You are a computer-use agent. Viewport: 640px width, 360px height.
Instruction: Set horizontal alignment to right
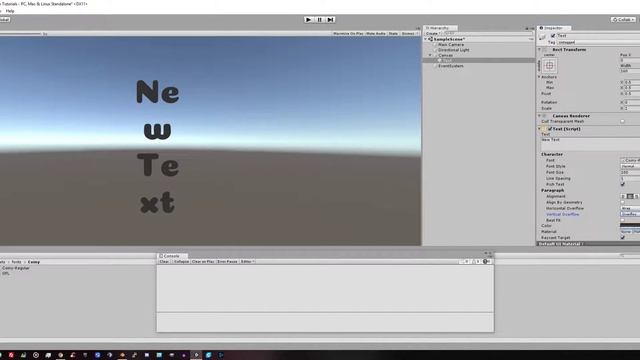(637, 196)
